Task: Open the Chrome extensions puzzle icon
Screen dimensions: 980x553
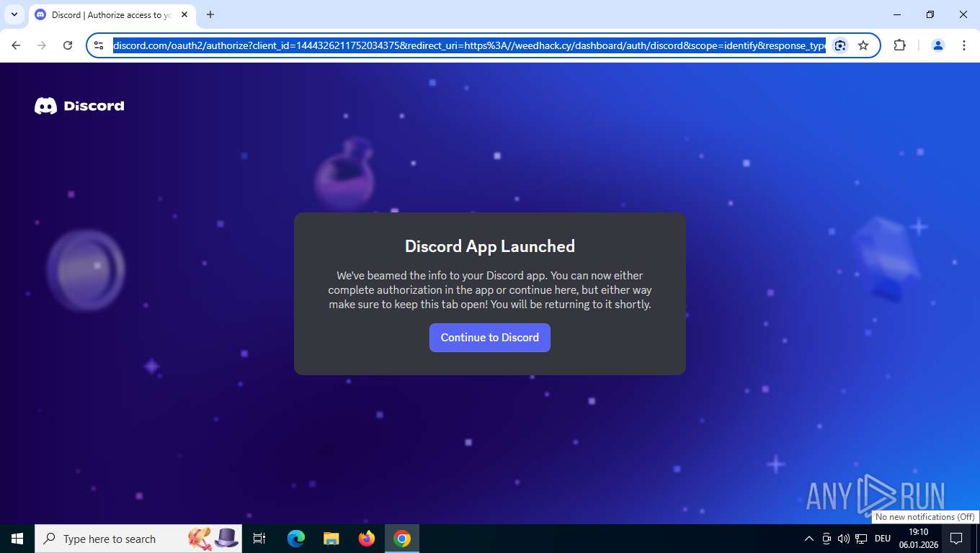Action: [x=899, y=45]
